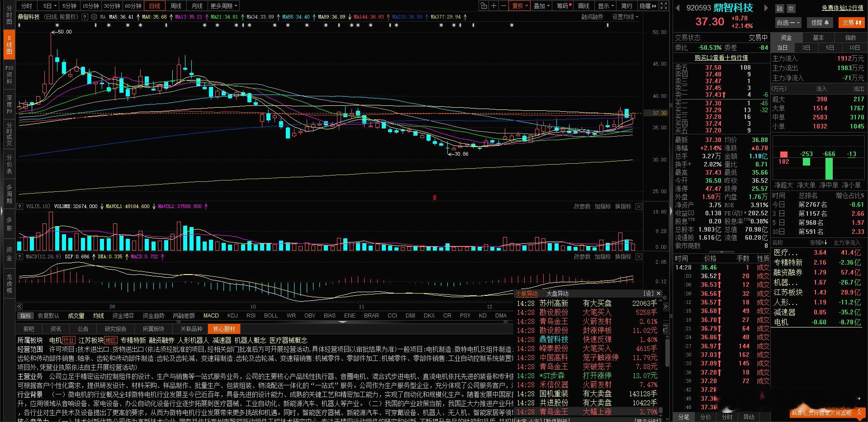Open the 基本 tab in right panel
This screenshot has height=422, width=868.
(x=818, y=38)
